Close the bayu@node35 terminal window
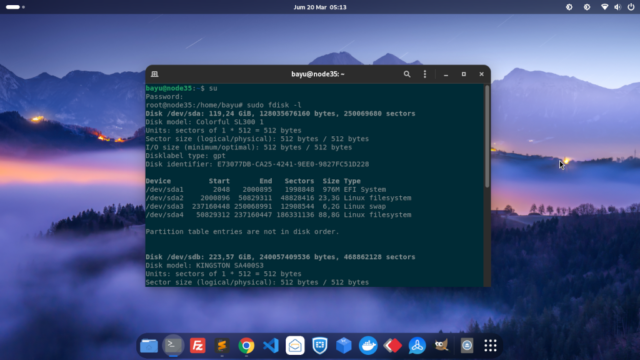 pyautogui.click(x=482, y=74)
